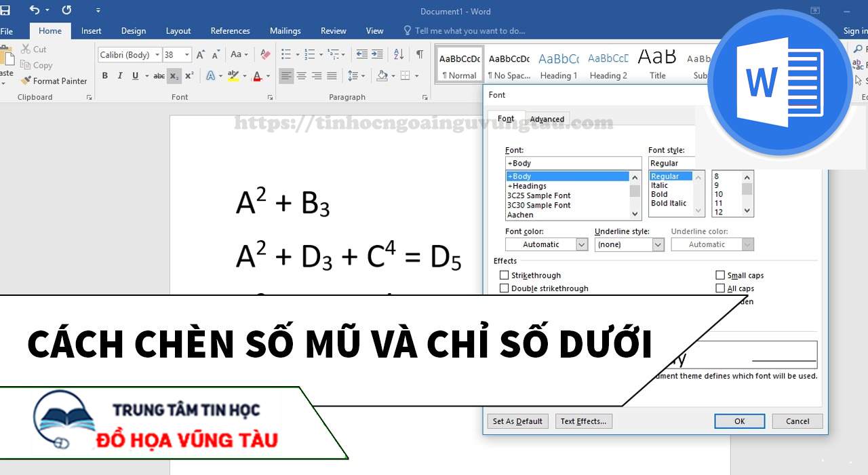Apply red font color A button
This screenshot has width=868, height=475.
point(258,76)
